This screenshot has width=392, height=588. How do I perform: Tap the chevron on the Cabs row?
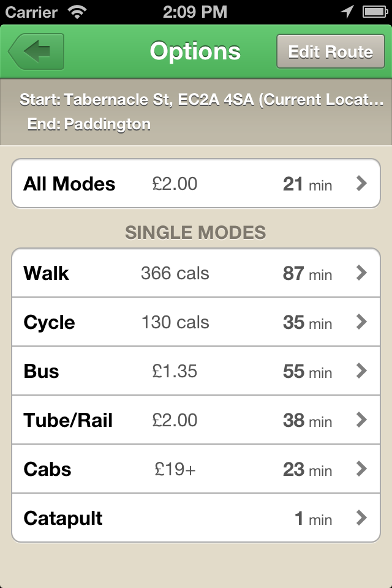click(x=361, y=469)
